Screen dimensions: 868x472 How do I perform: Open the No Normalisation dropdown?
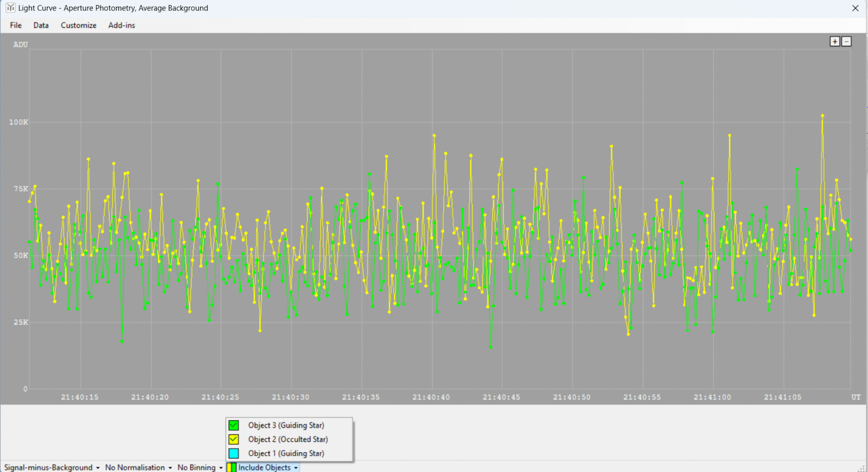pyautogui.click(x=138, y=467)
